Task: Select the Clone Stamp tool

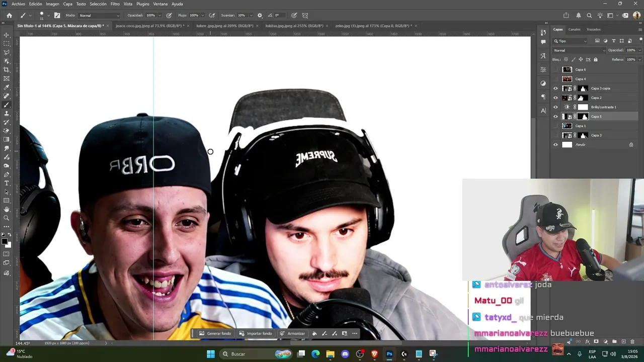Action: point(7,114)
